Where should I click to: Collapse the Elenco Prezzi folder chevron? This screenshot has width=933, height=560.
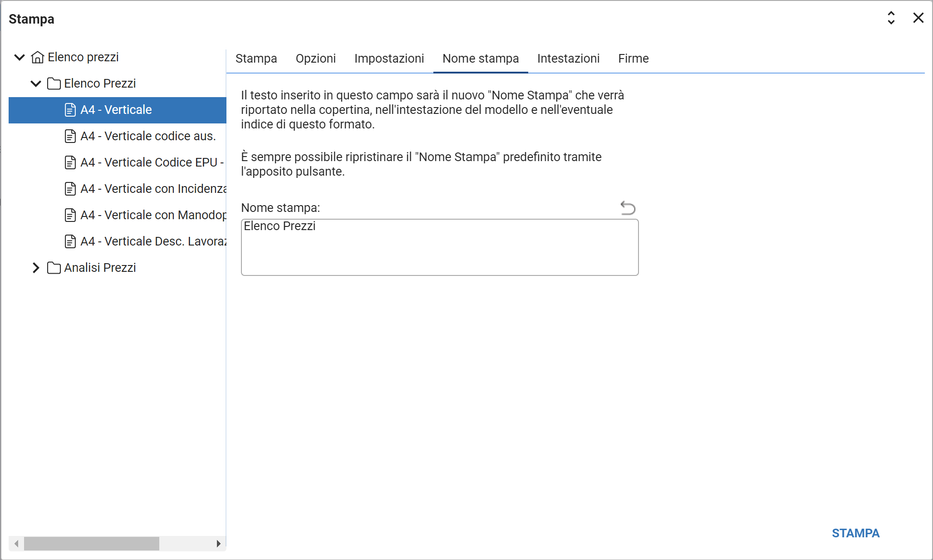click(x=36, y=84)
